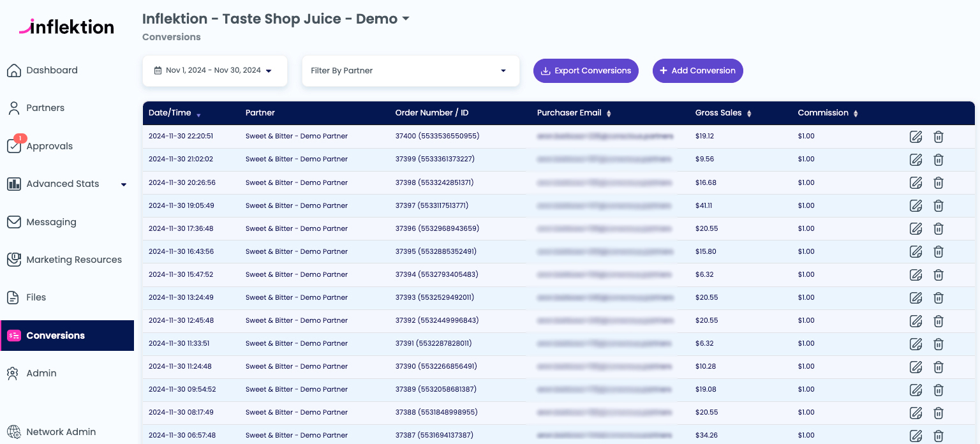Image resolution: width=980 pixels, height=444 pixels.
Task: Expand the Advanced Stats submenu
Action: pyautogui.click(x=124, y=184)
